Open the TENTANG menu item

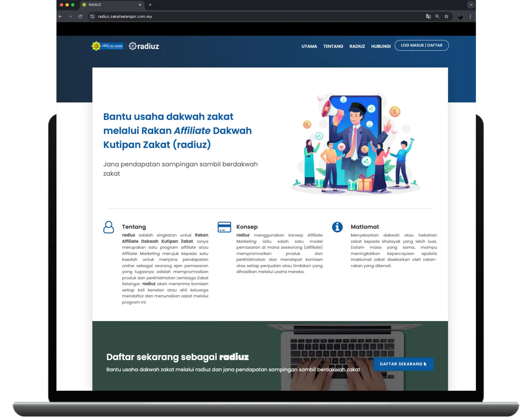pos(333,46)
